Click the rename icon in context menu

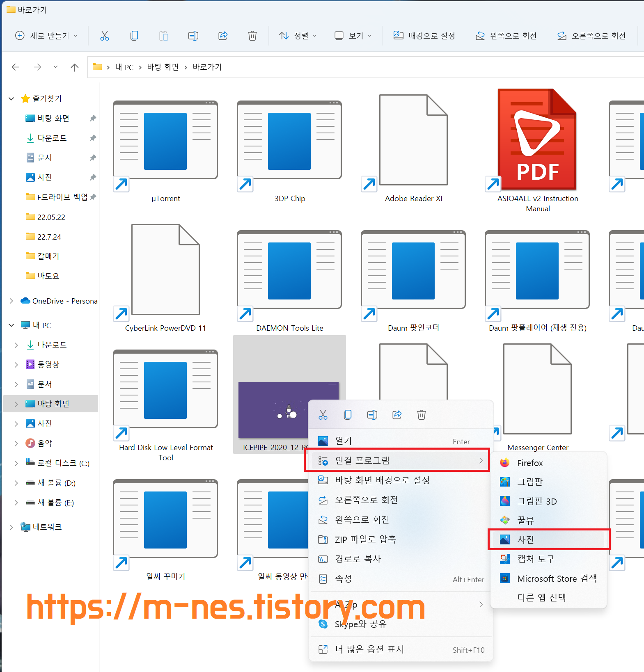[372, 415]
